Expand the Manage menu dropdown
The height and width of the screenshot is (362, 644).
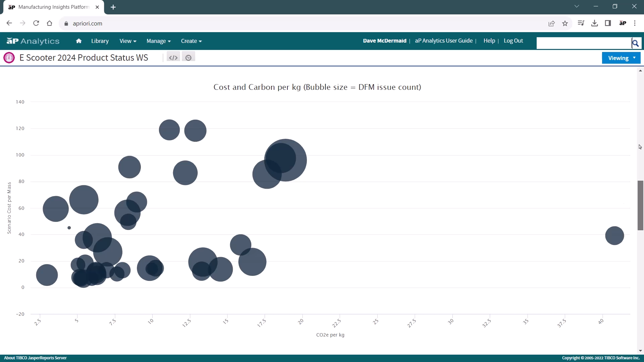pos(158,41)
